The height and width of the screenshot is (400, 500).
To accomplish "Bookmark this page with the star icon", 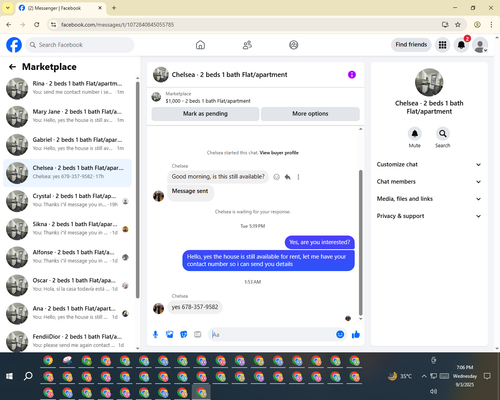I will point(458,24).
